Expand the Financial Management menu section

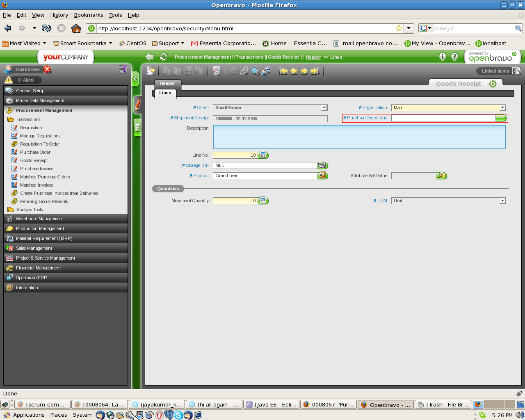(x=66, y=268)
